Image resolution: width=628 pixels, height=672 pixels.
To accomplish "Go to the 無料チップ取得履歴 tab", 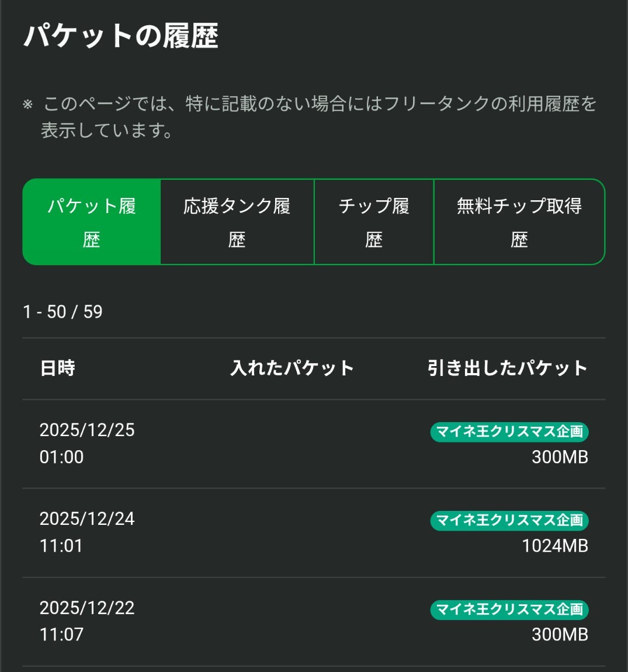I will pyautogui.click(x=519, y=222).
